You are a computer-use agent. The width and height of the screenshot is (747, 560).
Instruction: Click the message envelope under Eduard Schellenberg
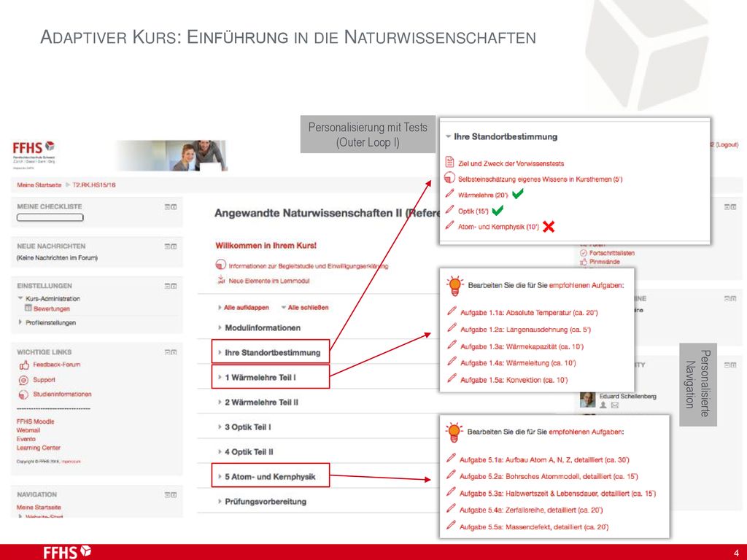click(x=614, y=405)
